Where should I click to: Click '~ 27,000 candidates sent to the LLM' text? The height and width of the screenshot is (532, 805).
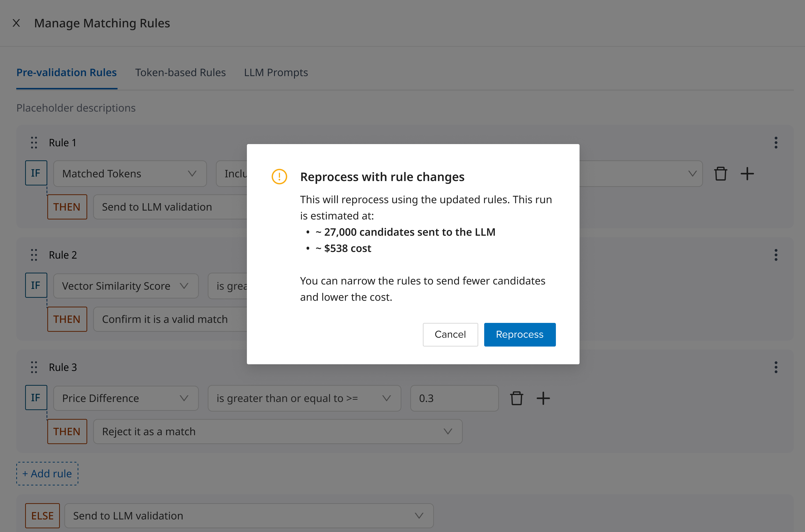click(406, 232)
